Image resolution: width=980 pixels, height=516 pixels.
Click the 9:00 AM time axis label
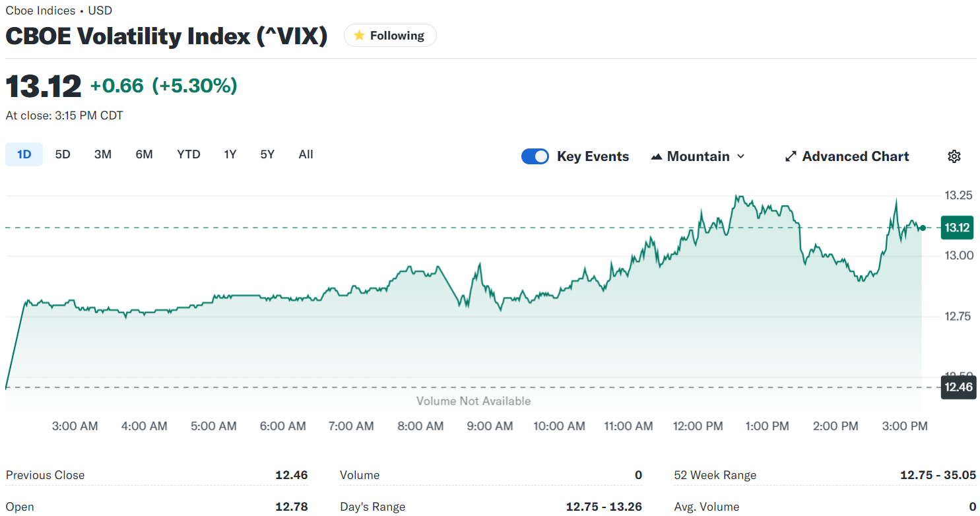[490, 426]
